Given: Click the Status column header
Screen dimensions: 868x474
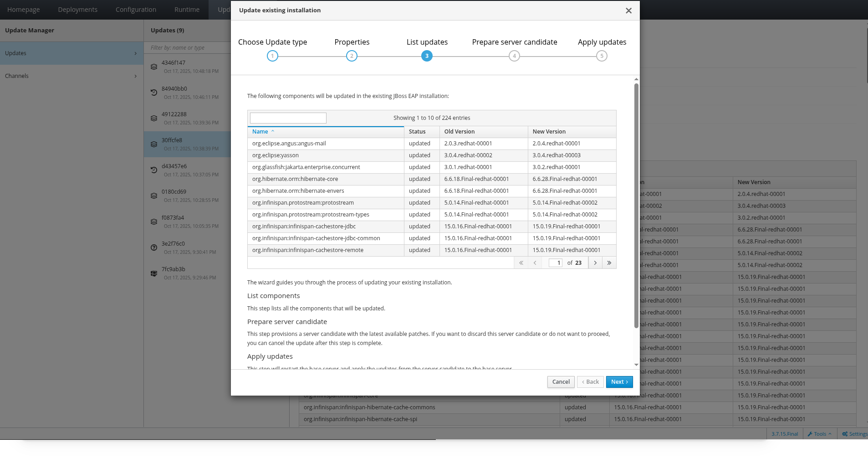Looking at the screenshot, I should (422, 132).
